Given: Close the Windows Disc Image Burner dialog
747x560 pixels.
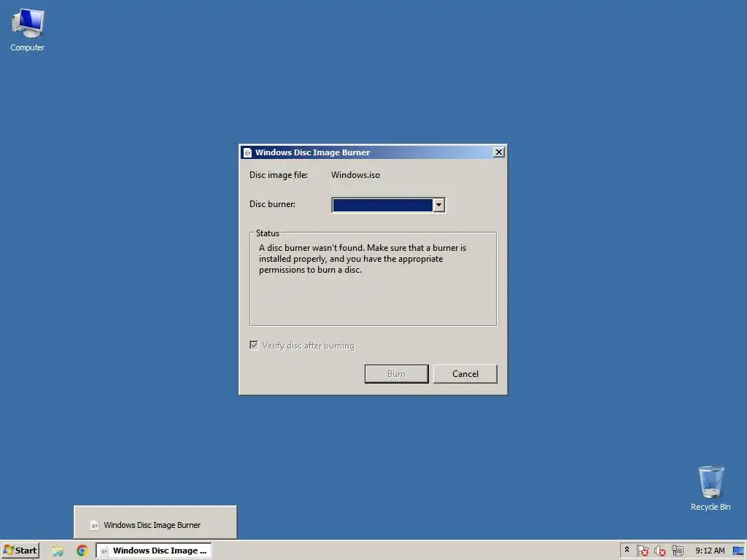Looking at the screenshot, I should pos(499,152).
